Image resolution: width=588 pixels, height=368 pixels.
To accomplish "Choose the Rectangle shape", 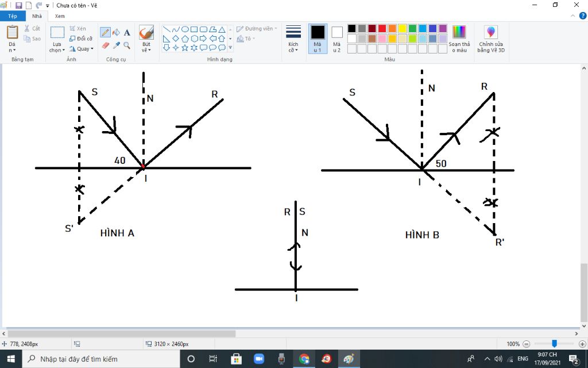I will click(194, 29).
